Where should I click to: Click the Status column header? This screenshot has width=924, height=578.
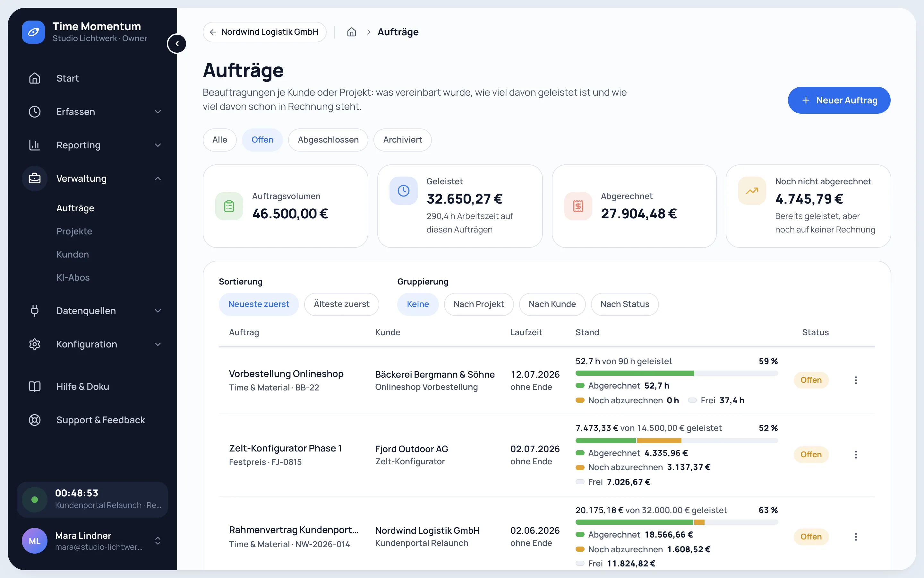pos(815,332)
